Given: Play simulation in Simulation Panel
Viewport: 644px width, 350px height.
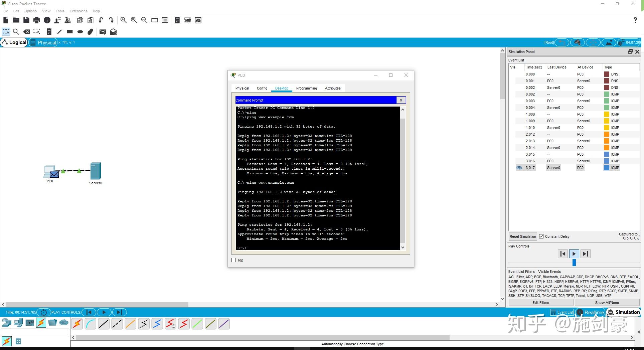Looking at the screenshot, I should click(x=574, y=254).
